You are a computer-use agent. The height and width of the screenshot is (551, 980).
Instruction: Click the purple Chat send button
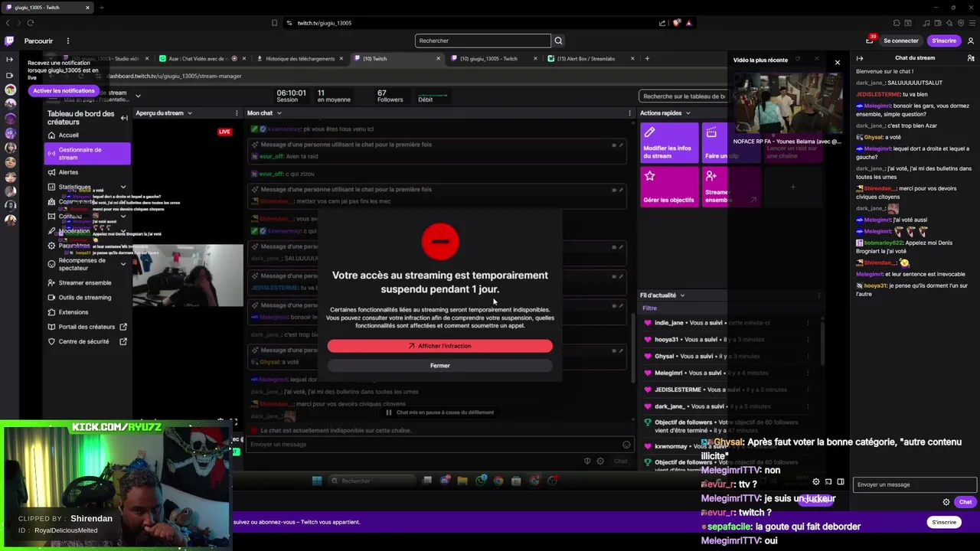(x=965, y=502)
